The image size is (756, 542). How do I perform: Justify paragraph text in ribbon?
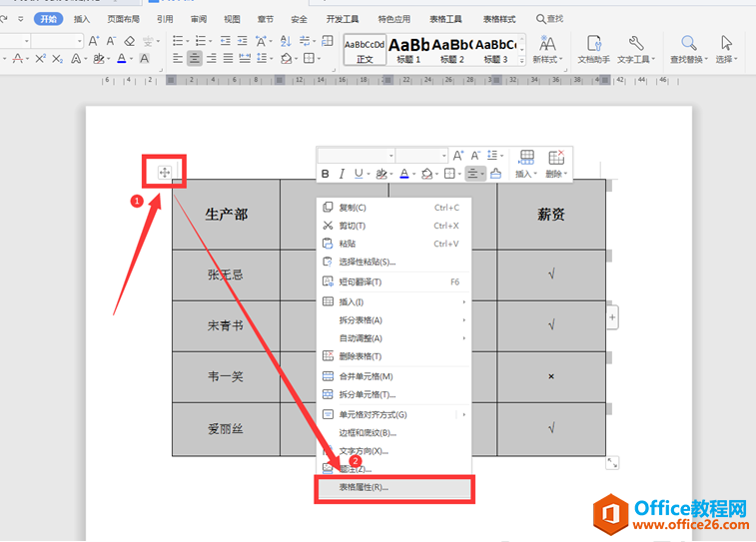pos(228,59)
